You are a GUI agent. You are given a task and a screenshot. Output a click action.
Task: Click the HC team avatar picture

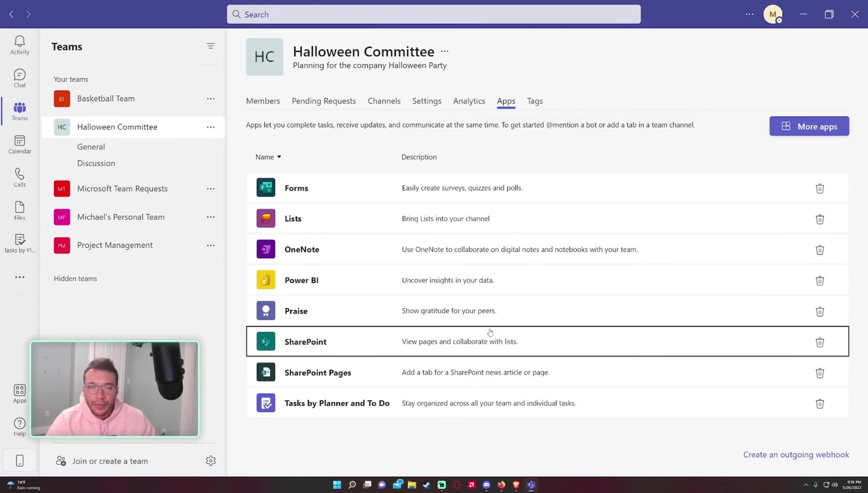coord(264,57)
